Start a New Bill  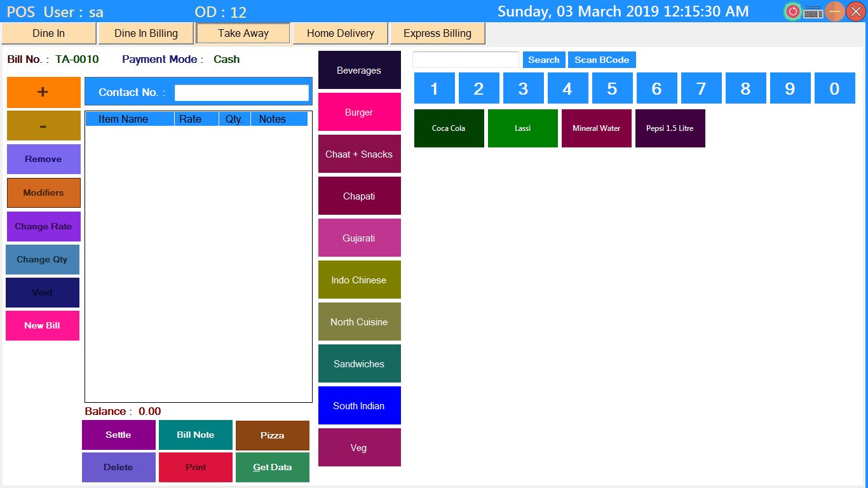click(x=43, y=325)
